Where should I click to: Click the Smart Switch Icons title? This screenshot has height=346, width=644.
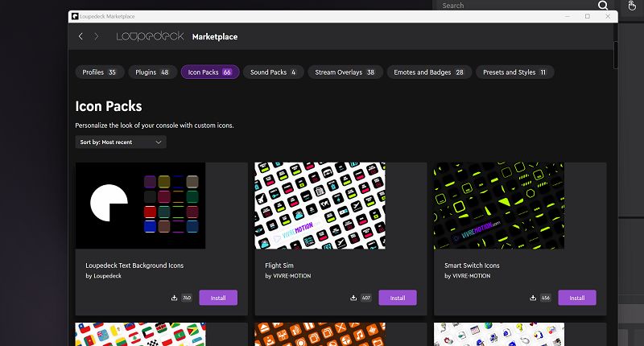point(472,266)
